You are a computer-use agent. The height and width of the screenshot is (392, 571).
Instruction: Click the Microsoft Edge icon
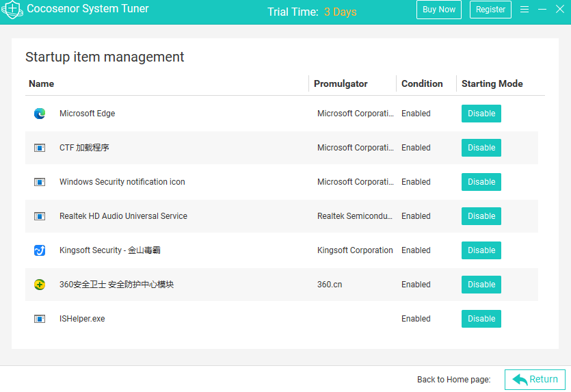[x=40, y=114]
